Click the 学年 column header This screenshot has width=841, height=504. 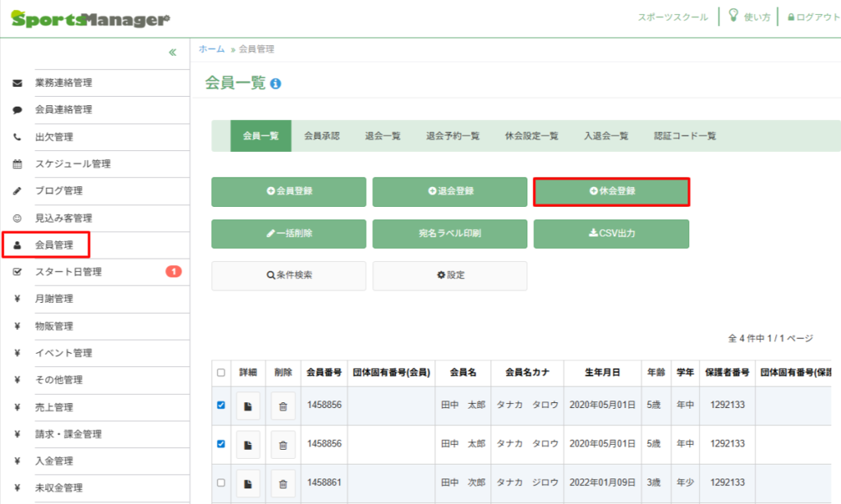click(685, 373)
